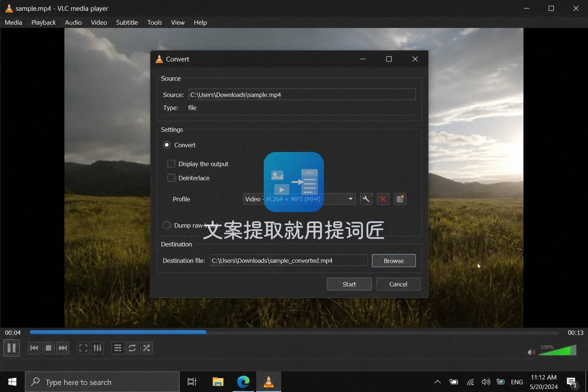Mute audio with the speaker icon

(531, 352)
